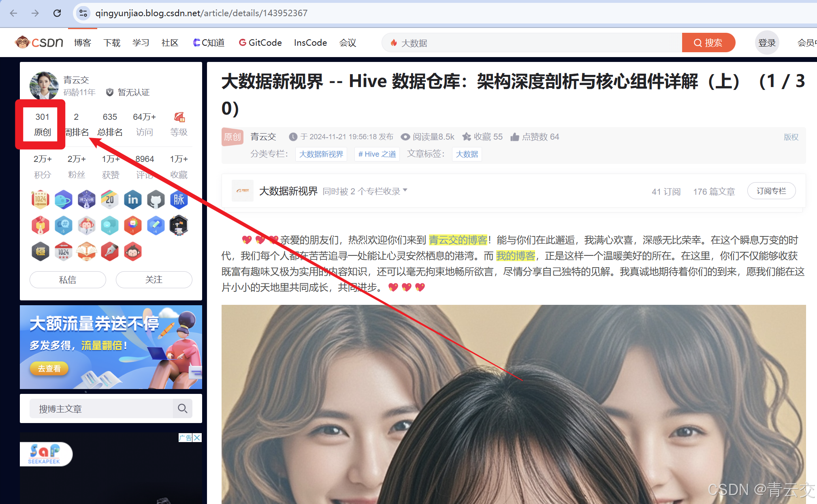Screen dimensions: 817x504
Task: Click the browser back arrow
Action: pyautogui.click(x=13, y=13)
